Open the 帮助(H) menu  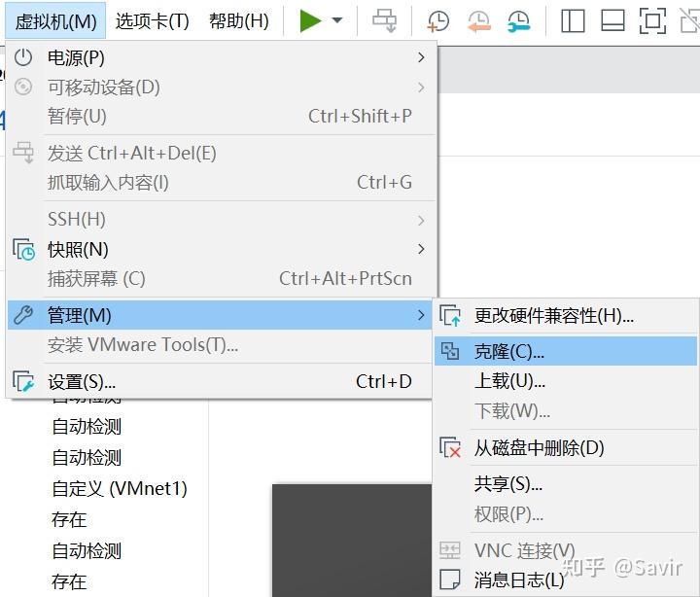coord(239,20)
